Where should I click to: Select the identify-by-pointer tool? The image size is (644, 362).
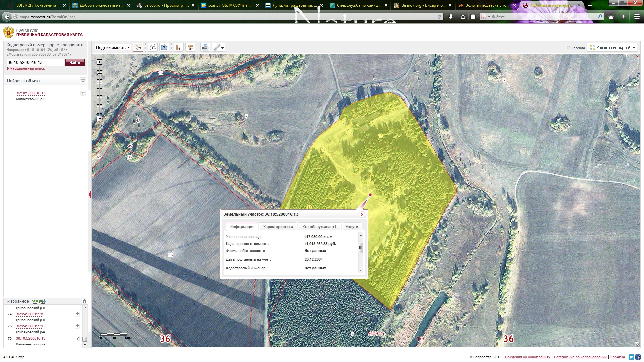point(138,47)
